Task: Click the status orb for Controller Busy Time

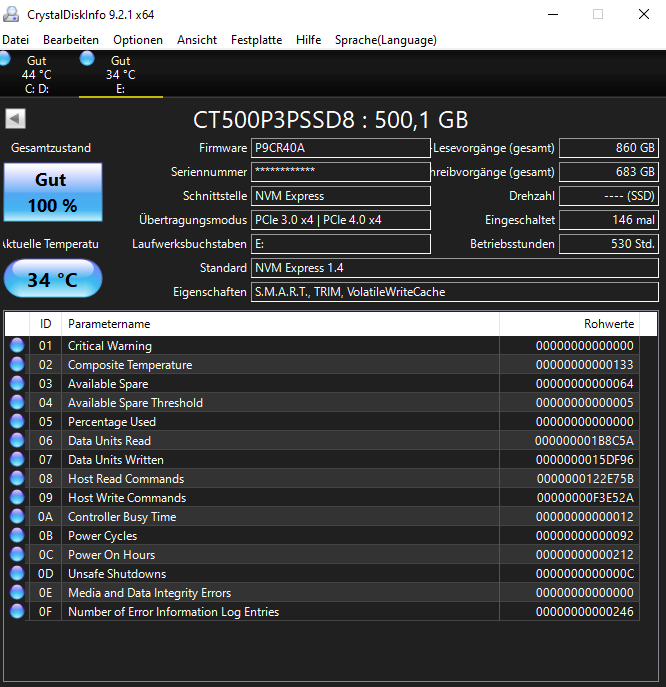Action: click(17, 516)
